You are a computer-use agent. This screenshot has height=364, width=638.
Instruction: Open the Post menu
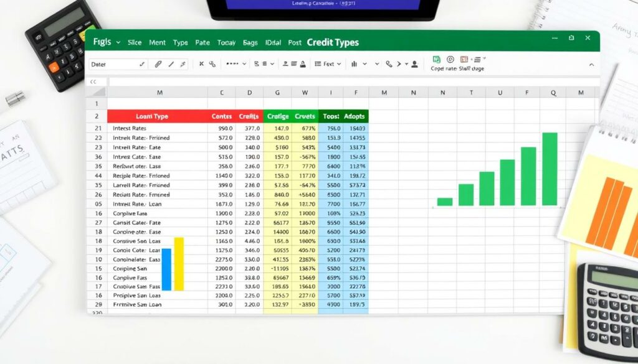click(295, 42)
